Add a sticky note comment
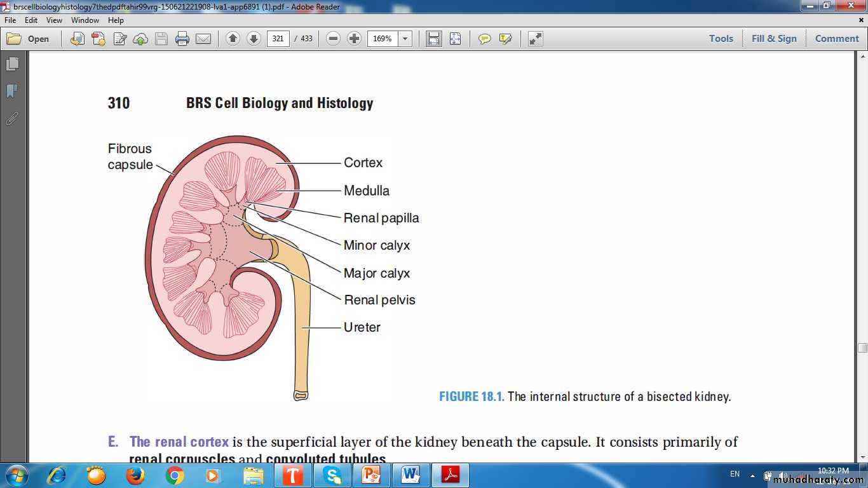The image size is (868, 488). [x=485, y=39]
